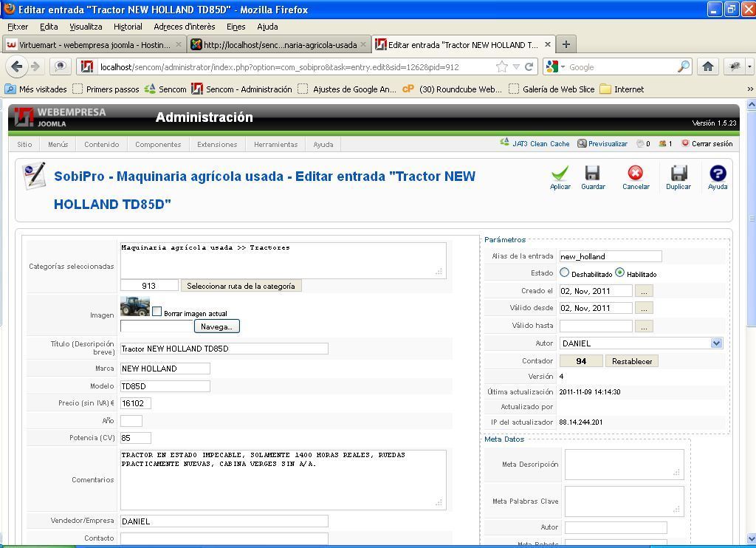The height and width of the screenshot is (548, 756).
Task: Close the Virtuemart webempresa tab
Action: pyautogui.click(x=179, y=44)
